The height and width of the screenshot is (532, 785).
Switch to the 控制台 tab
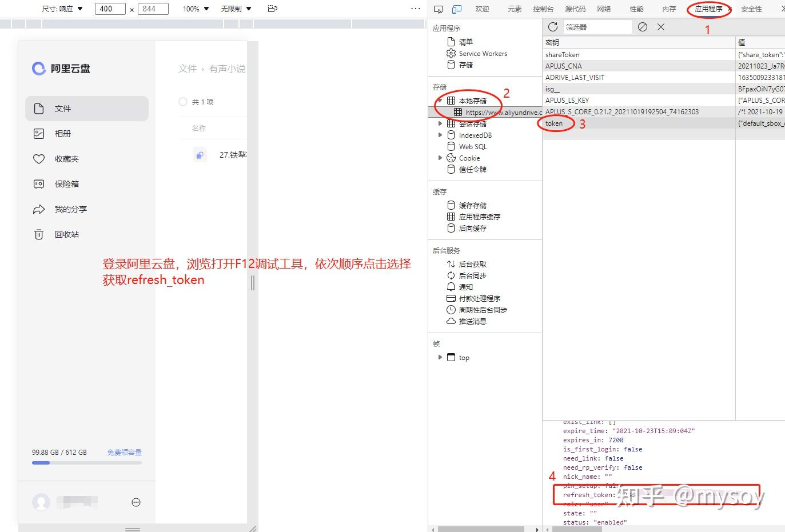[543, 9]
